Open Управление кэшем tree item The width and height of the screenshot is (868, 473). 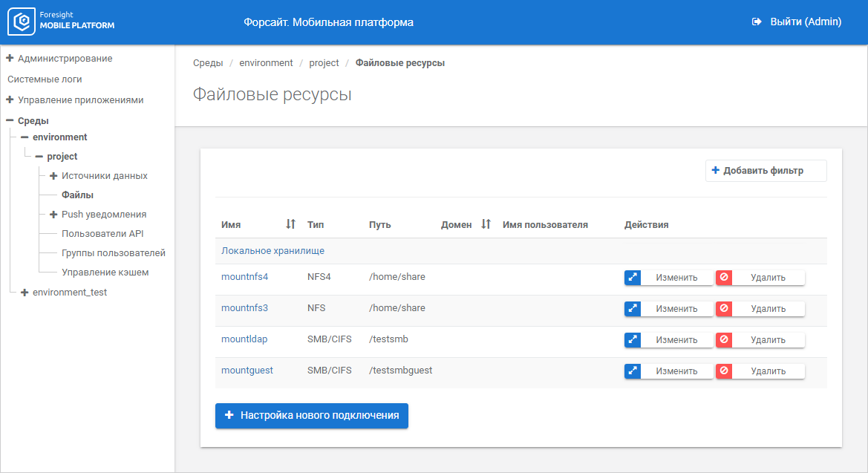[105, 273]
